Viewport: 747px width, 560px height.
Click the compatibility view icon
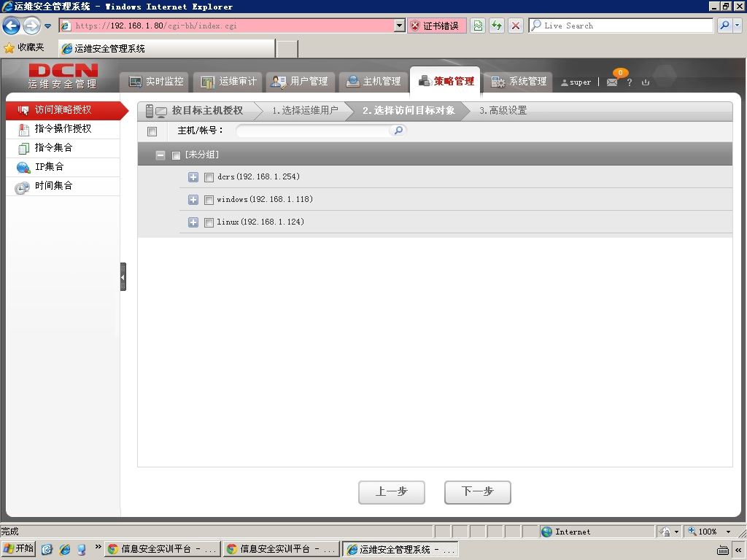pyautogui.click(x=478, y=26)
